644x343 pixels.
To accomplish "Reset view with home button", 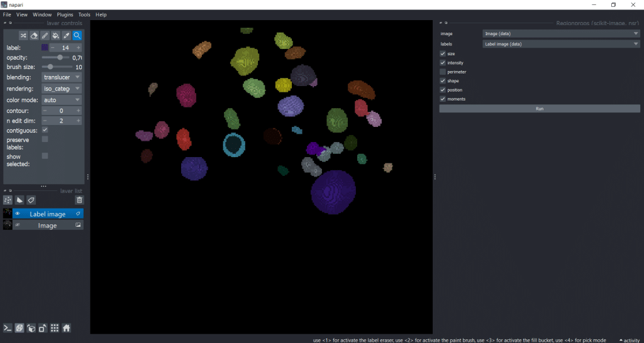I will pos(66,328).
